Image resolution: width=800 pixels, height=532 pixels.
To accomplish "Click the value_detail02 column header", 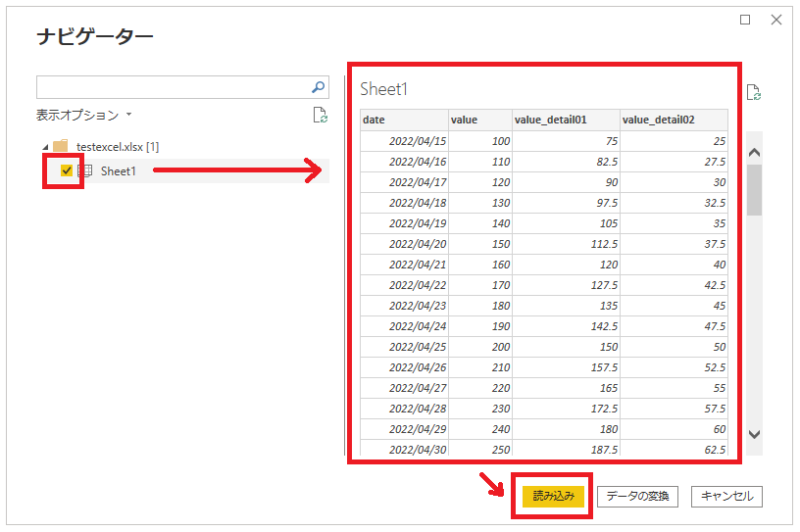I will tap(674, 120).
